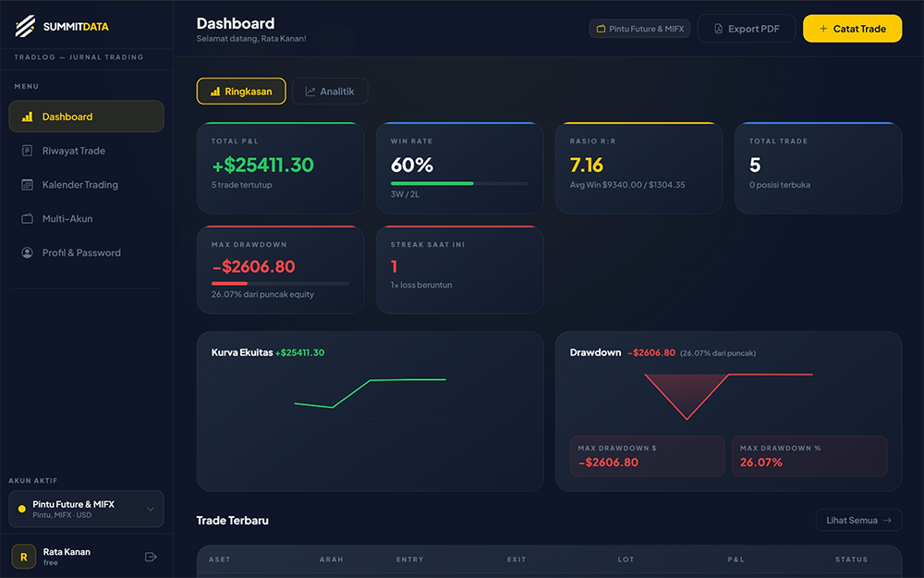
Task: Switch to the Analitik tab
Action: click(330, 91)
